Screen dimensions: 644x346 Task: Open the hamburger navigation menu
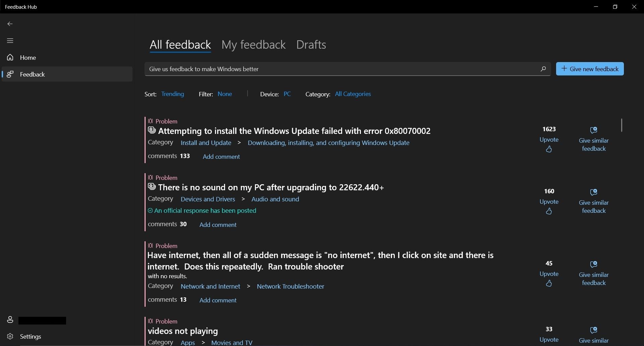coord(10,41)
